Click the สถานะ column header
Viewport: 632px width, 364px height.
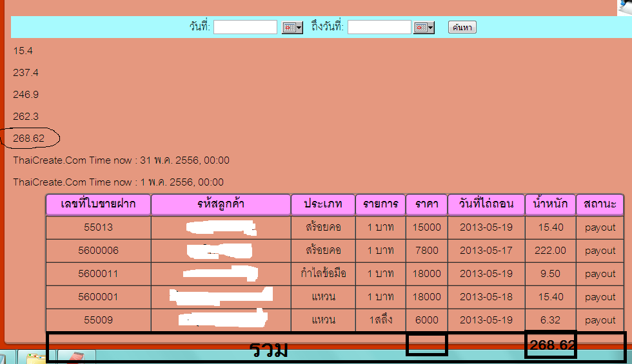point(600,204)
